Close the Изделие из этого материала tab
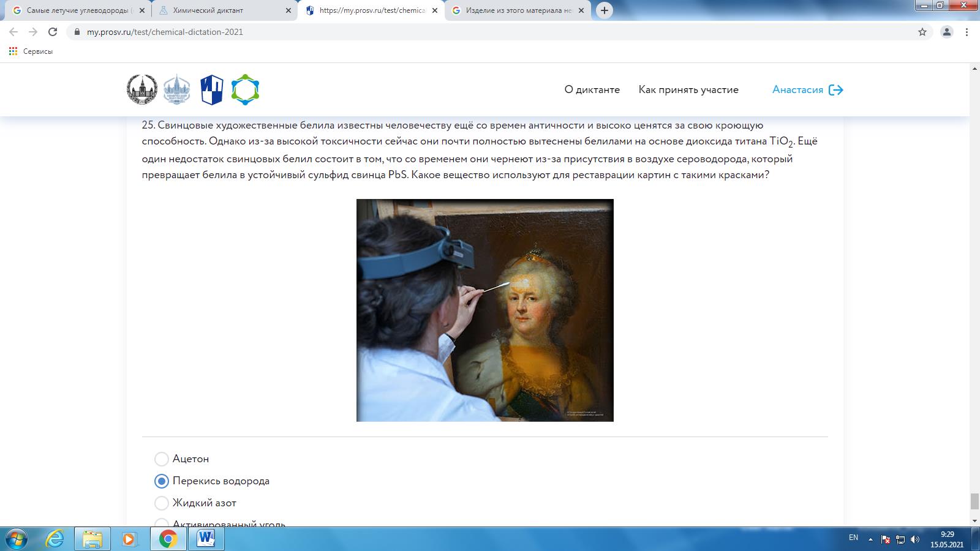Viewport: 980px width, 551px height. [x=581, y=10]
